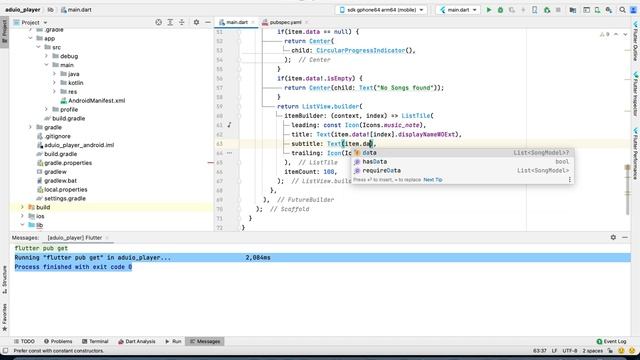
Task: Expand the java folder
Action: (54, 74)
